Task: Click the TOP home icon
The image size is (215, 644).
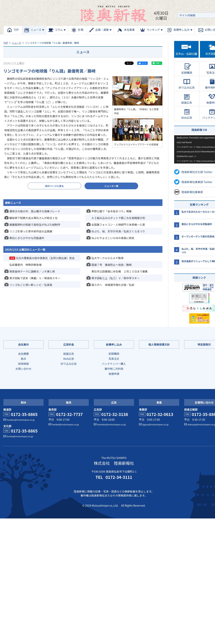Action: click(10, 30)
